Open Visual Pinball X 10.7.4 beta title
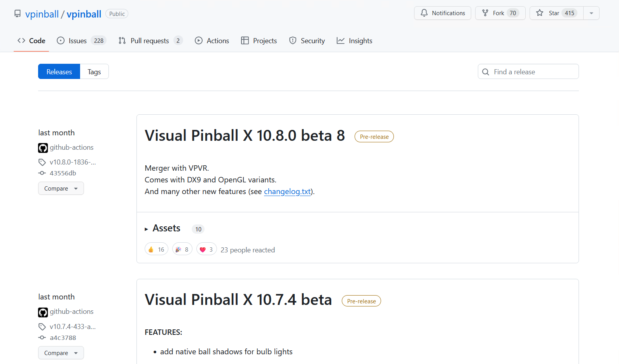Screen dimensions: 619x364 point(238,300)
